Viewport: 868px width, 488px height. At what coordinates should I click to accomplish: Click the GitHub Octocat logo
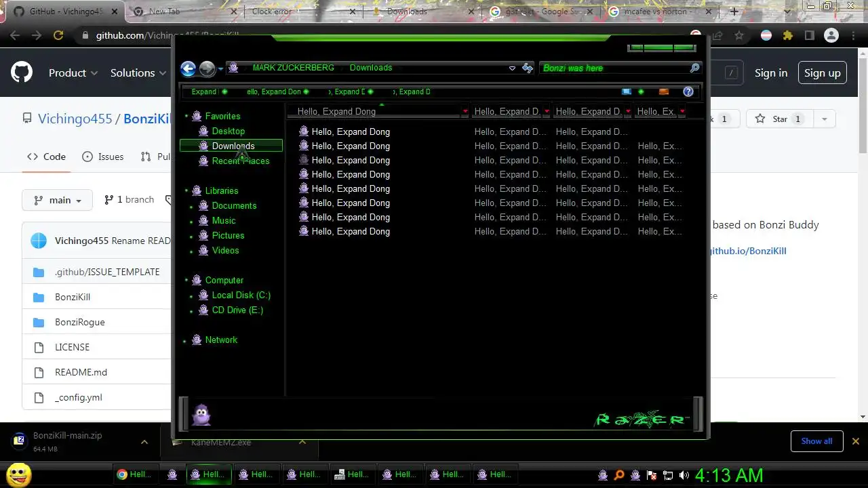pyautogui.click(x=22, y=73)
